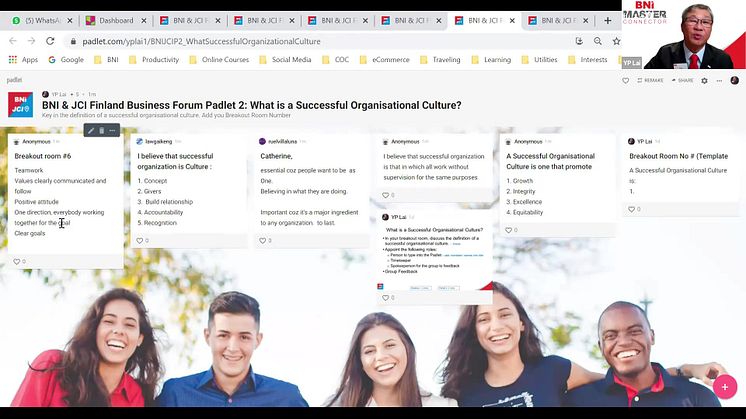Viewport: 746px width, 419px height.
Task: Open the COC bookmarks folder
Action: [335, 59]
